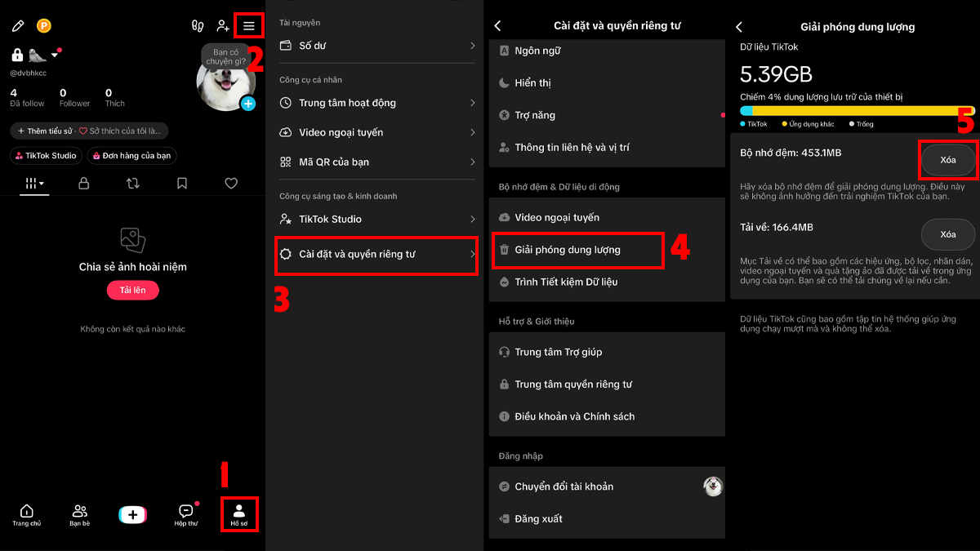Clear downloads with Xóa beside Tải về
This screenshot has height=551, width=980.
coord(948,234)
